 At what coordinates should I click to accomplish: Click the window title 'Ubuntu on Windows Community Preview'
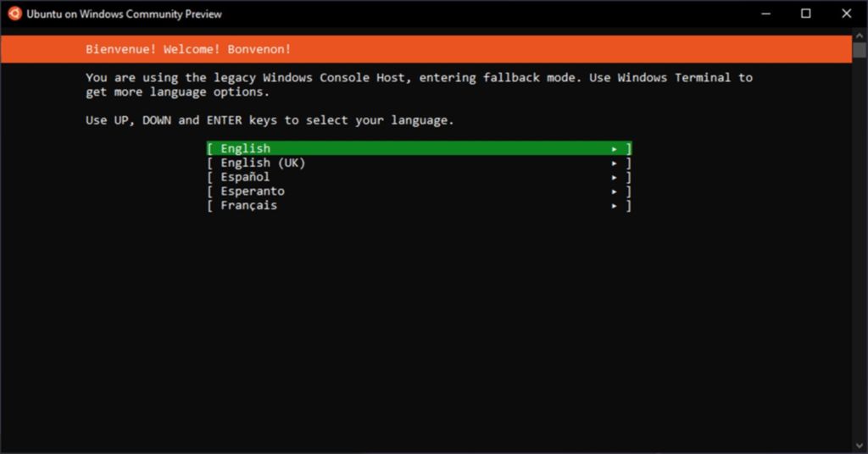(124, 14)
